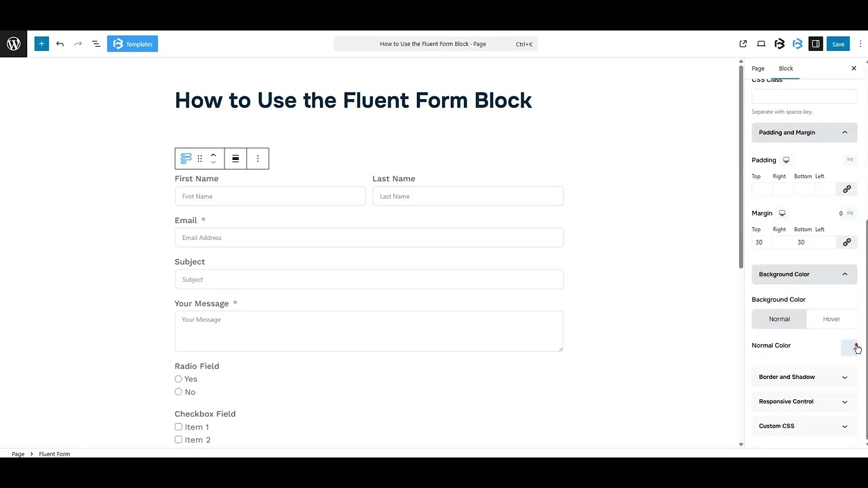The width and height of the screenshot is (868, 488).
Task: Expand the Border and Shadow section
Action: tap(804, 377)
